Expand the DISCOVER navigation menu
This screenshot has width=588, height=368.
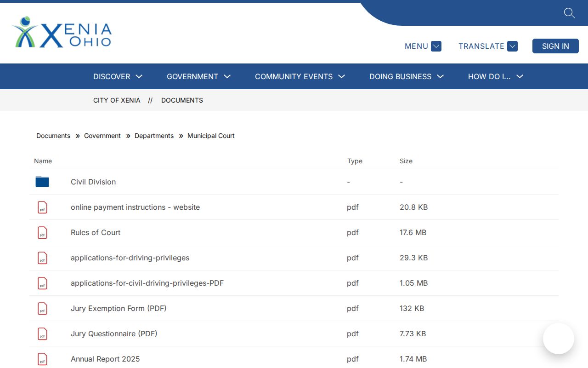[x=118, y=76]
